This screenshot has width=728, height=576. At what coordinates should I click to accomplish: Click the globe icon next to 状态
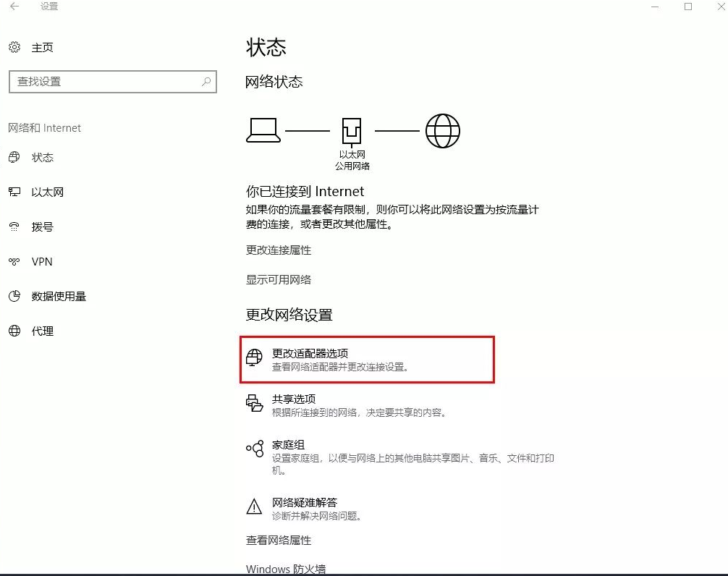point(14,157)
